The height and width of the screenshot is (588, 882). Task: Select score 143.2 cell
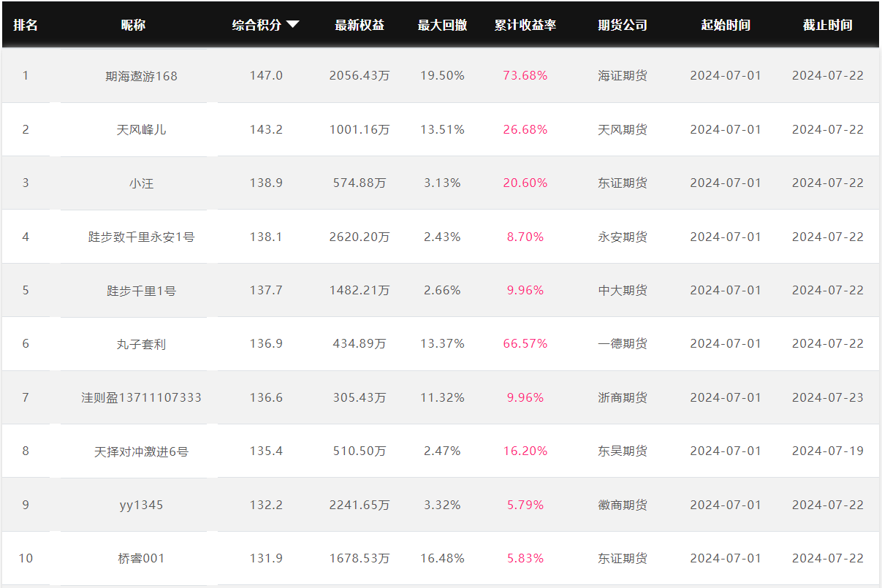[x=266, y=129]
